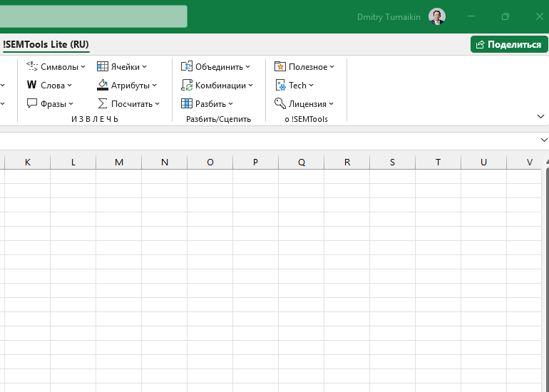This screenshot has height=392, width=549.
Task: Select column Q header
Action: (301, 162)
